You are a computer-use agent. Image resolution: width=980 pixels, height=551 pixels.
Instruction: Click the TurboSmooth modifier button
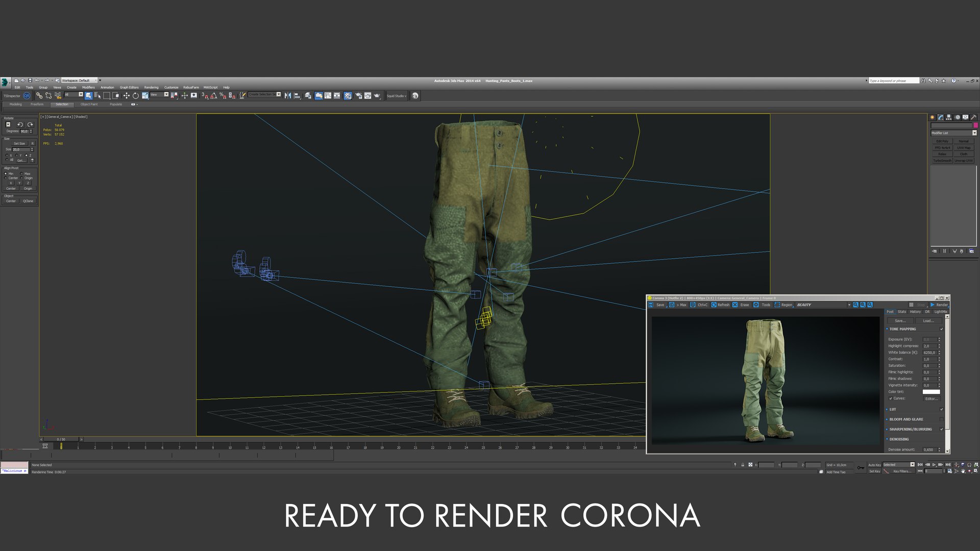tap(942, 161)
